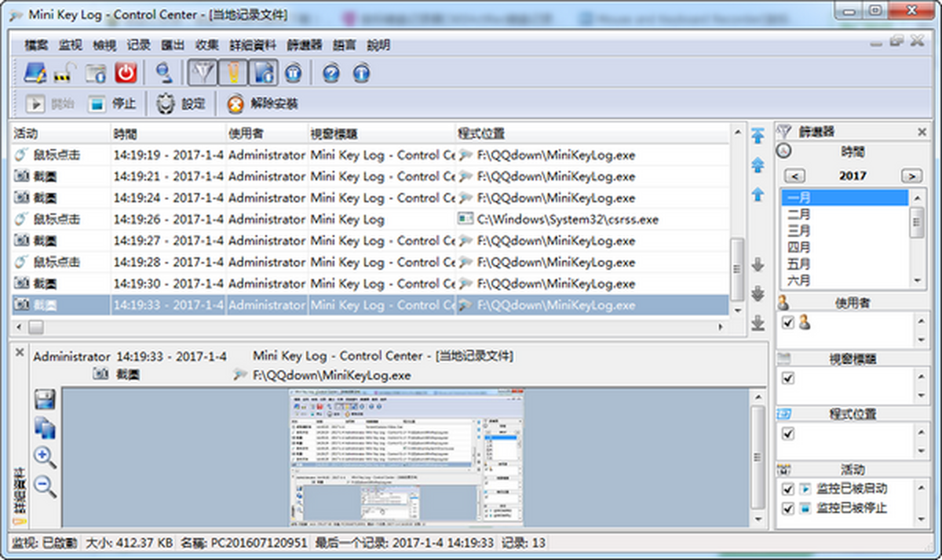Open the 檔案 menu
This screenshot has height=560, width=942.
point(37,45)
